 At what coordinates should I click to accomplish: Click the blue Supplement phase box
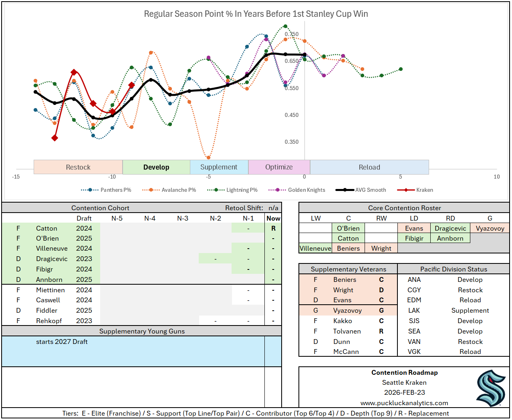tap(219, 167)
